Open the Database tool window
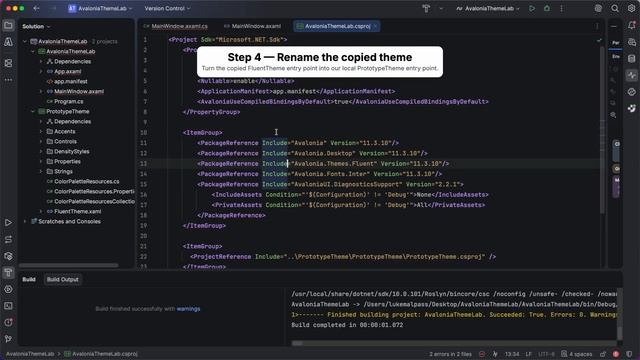The height and width of the screenshot is (360, 640). point(632,59)
